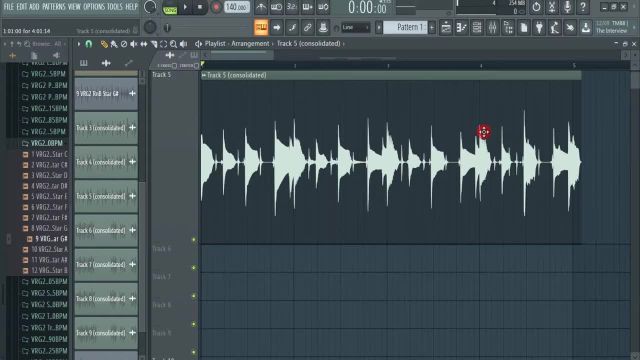Select the playlist mute tool
Image resolution: width=640 pixels, height=360 pixels.
point(133,44)
